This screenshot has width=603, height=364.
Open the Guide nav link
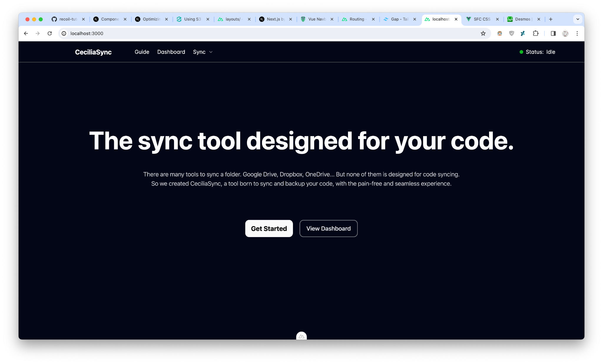click(x=142, y=52)
